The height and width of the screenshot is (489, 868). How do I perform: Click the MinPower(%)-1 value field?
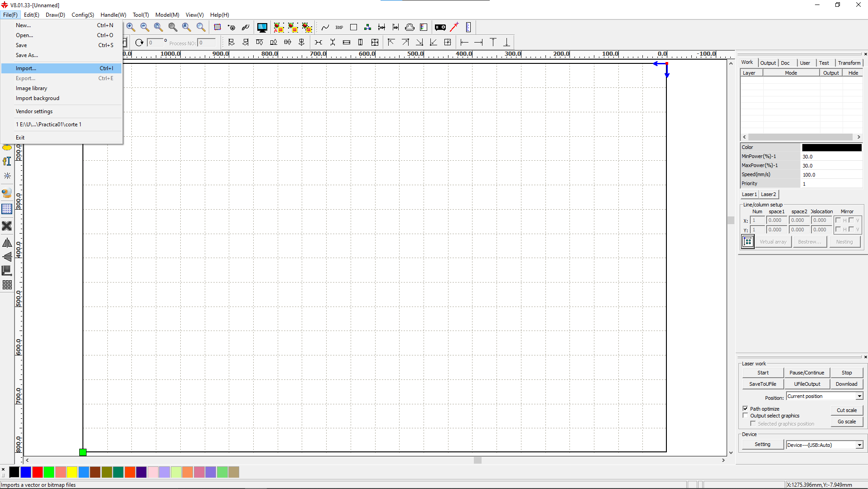(x=832, y=157)
